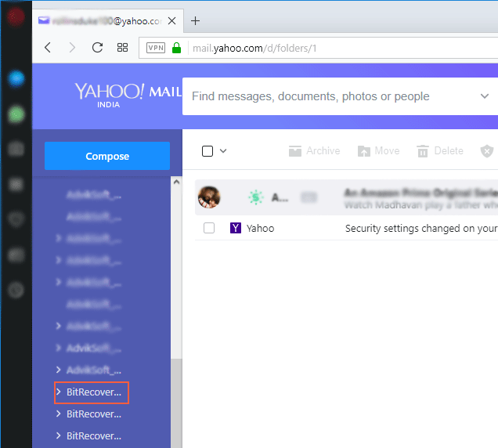Screen dimensions: 498x448
Task: Expand advanced search dropdown arrow
Action: point(485,96)
